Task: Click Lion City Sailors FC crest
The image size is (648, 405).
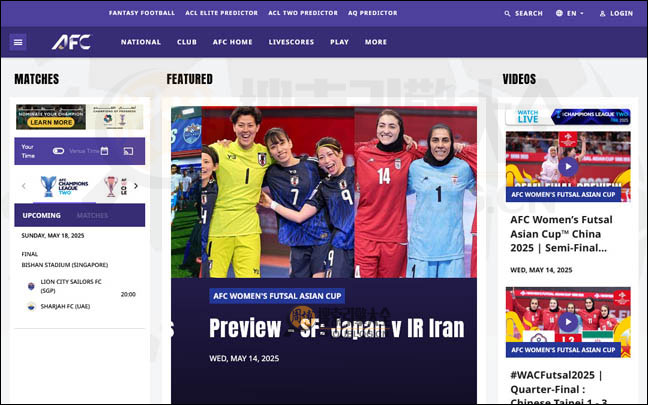Action: coord(31,286)
